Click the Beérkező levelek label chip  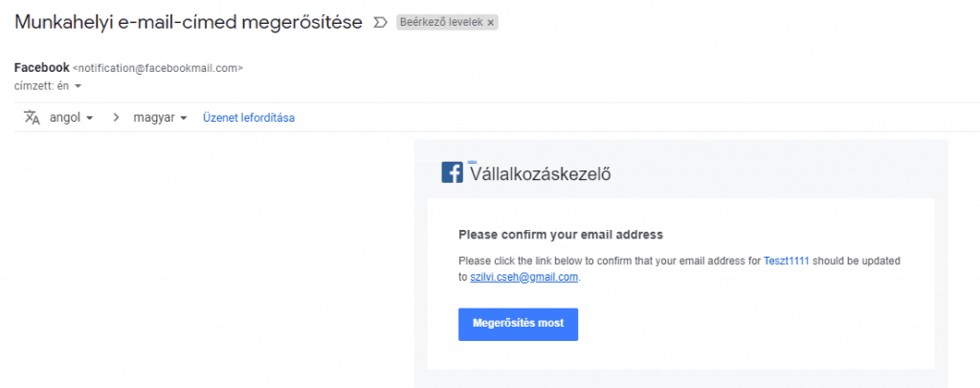click(x=442, y=22)
